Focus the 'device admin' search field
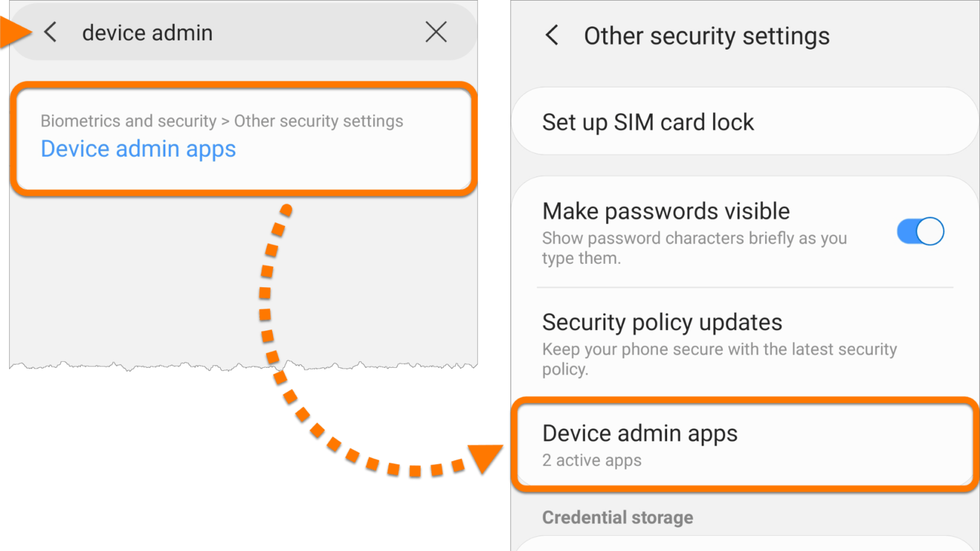This screenshot has height=551, width=980. (x=245, y=32)
